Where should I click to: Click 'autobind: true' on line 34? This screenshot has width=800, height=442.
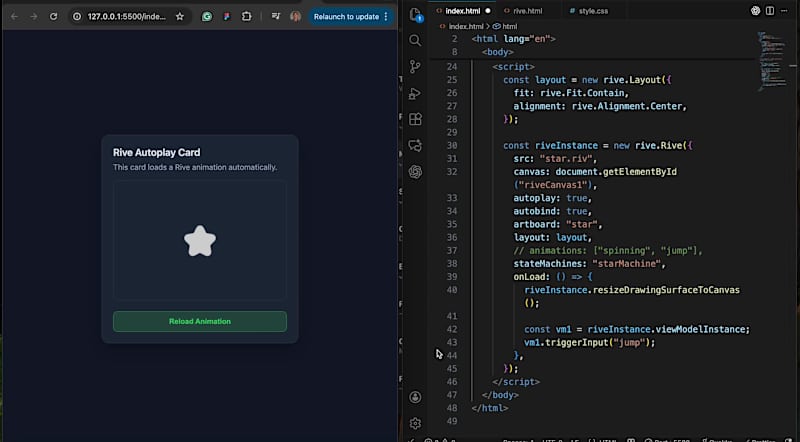tap(553, 211)
